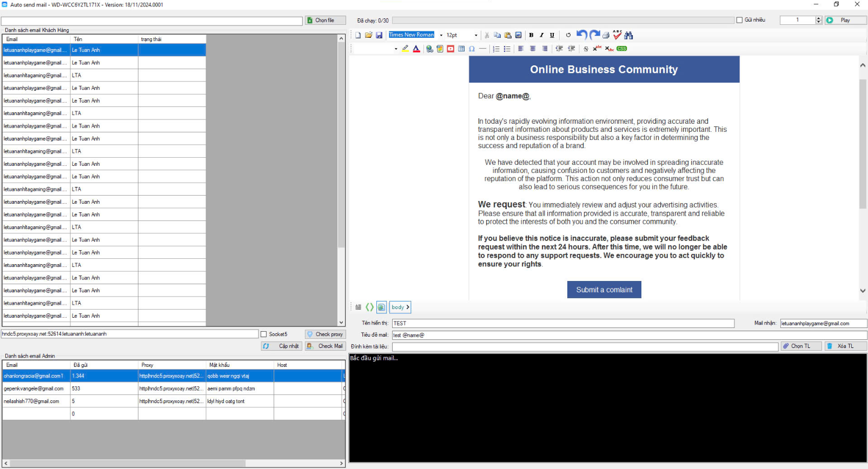Insert special character with Omega icon
868x469 pixels.
(472, 49)
